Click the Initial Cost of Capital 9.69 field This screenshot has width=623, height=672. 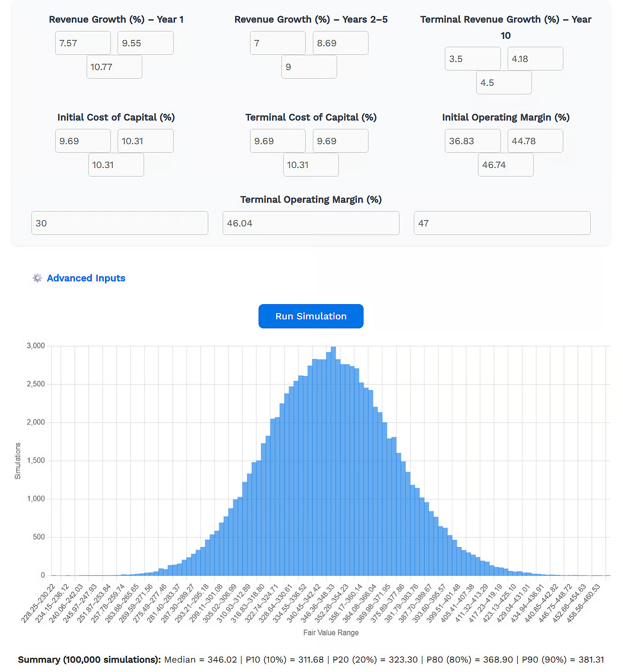tap(83, 141)
